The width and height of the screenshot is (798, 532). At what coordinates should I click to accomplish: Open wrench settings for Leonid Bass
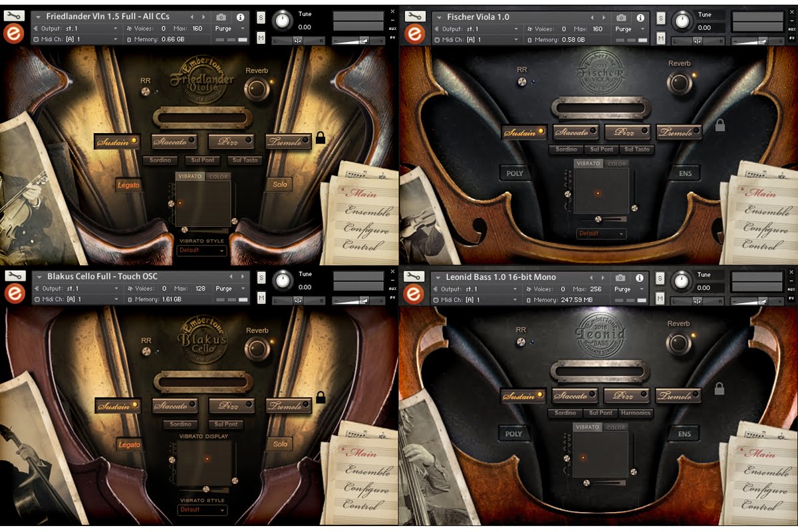414,277
